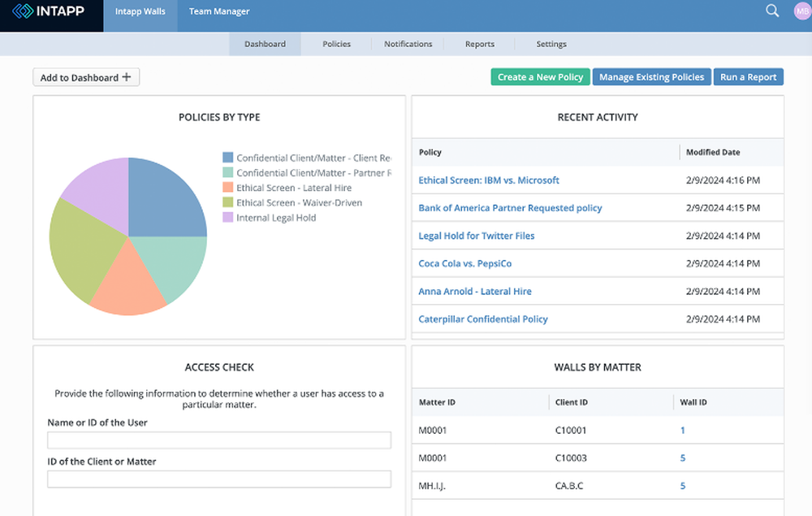This screenshot has height=516, width=812.
Task: Open Coca Cola vs. PepsiCo policy
Action: point(465,264)
